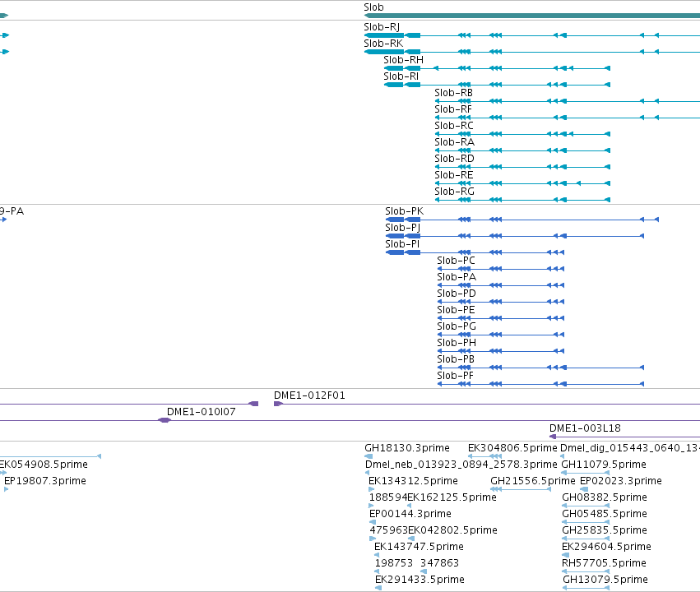Click the Dmel_dig_015443_0640 label
The image size is (700, 592).
tap(630, 448)
